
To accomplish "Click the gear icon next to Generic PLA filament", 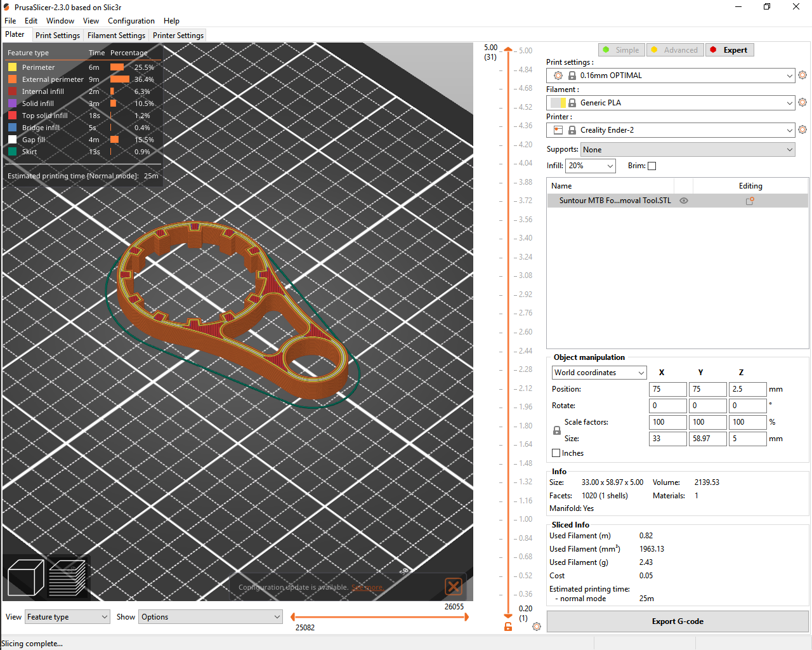I will (802, 102).
